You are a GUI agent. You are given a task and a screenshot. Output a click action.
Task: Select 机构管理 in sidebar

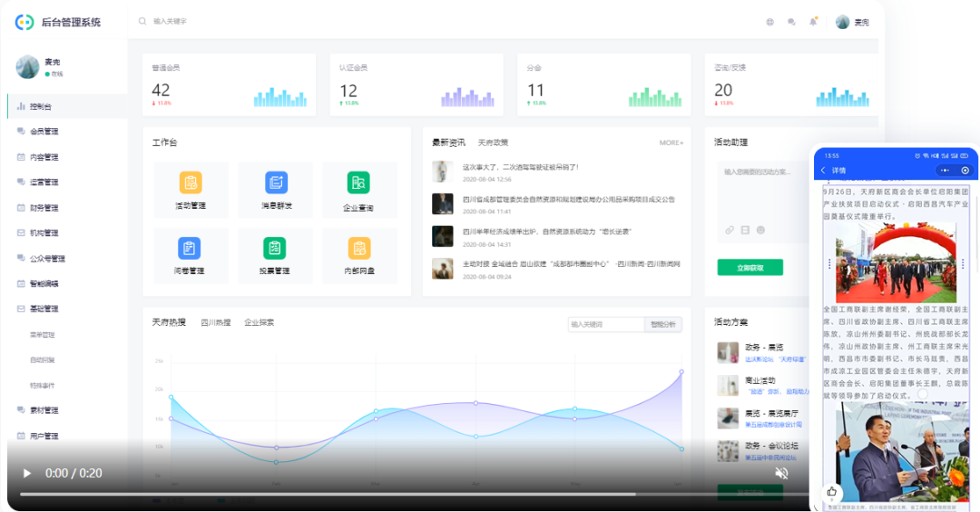click(x=44, y=232)
